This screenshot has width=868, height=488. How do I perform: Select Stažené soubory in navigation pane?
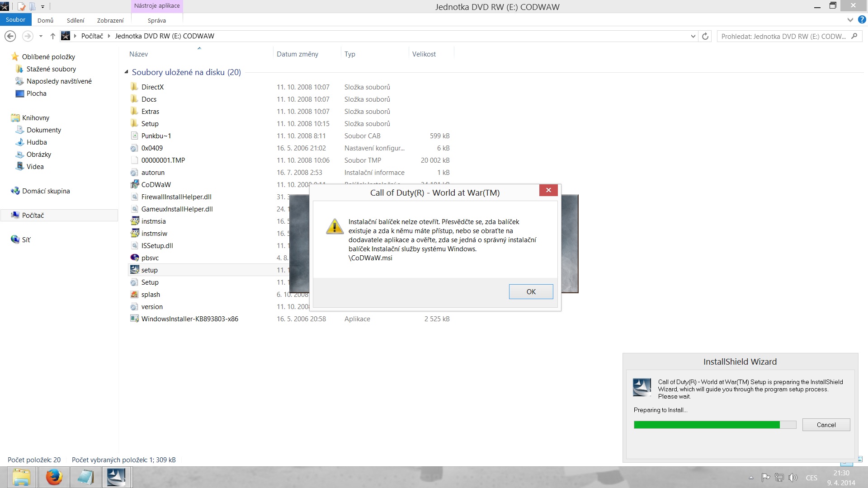pyautogui.click(x=51, y=69)
